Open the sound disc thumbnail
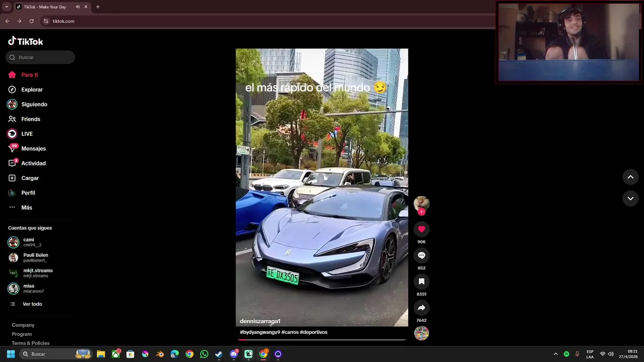 422,333
